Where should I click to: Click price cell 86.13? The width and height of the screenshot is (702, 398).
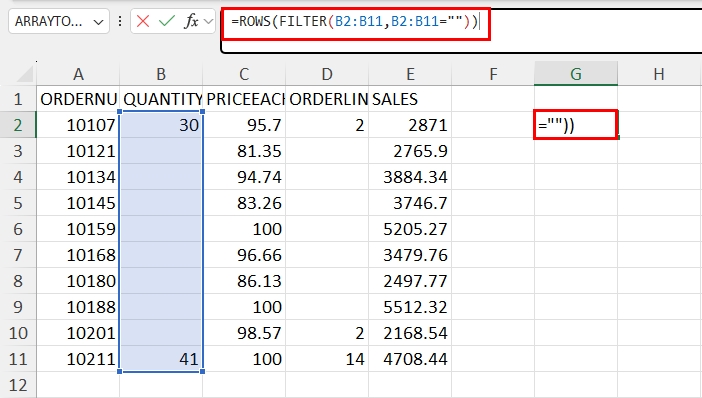pos(244,281)
